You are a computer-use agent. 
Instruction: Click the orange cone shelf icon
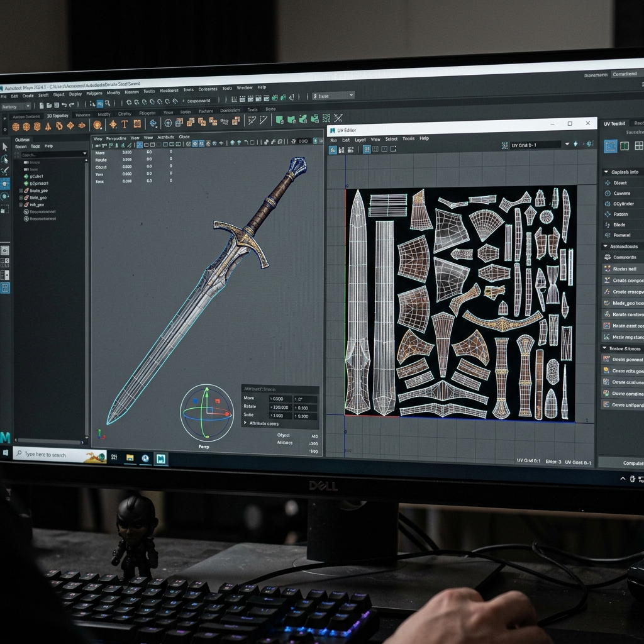coord(48,126)
